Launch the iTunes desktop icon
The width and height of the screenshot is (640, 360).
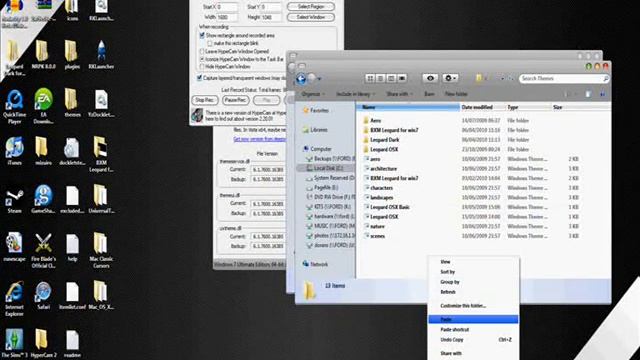click(x=15, y=151)
